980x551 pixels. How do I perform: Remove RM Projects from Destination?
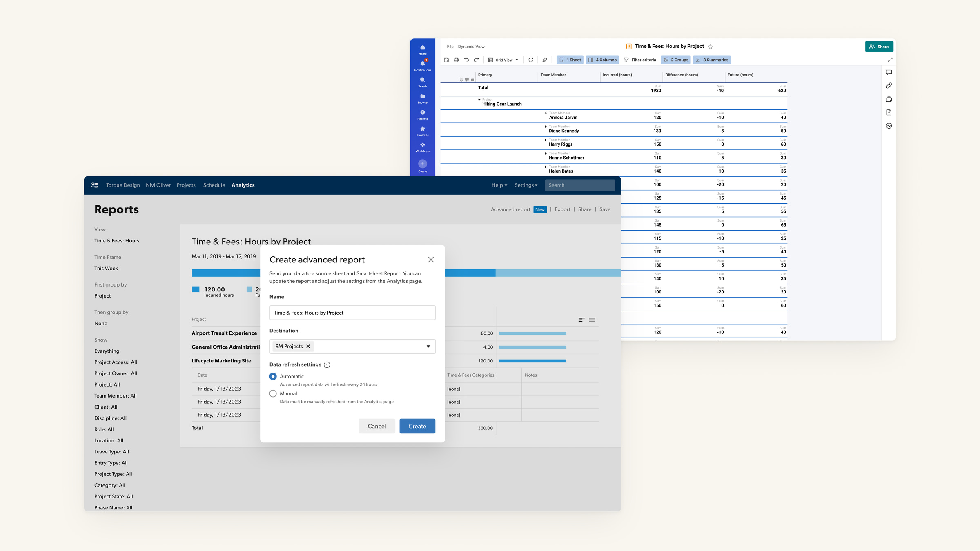[308, 346]
